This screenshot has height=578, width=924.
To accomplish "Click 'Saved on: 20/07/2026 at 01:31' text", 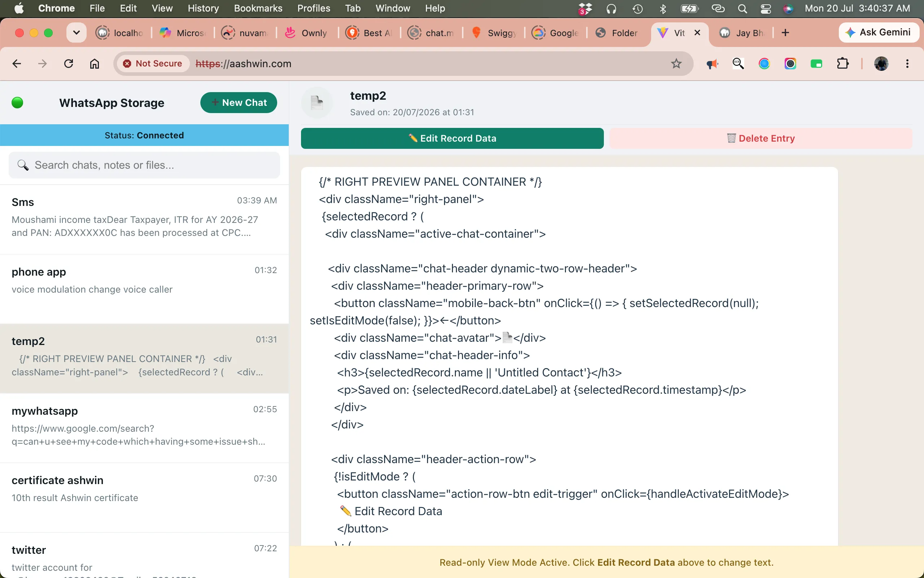I will pos(412,112).
